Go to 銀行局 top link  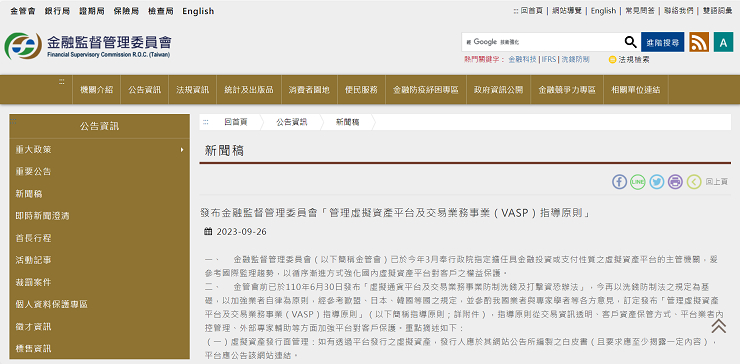tap(57, 11)
